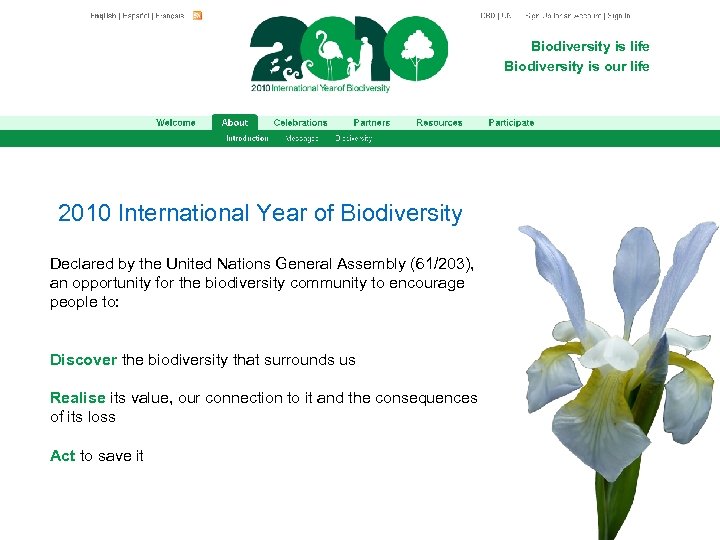Click the orange RSS feed icon
Viewport: 720px width, 540px height.
click(x=197, y=16)
